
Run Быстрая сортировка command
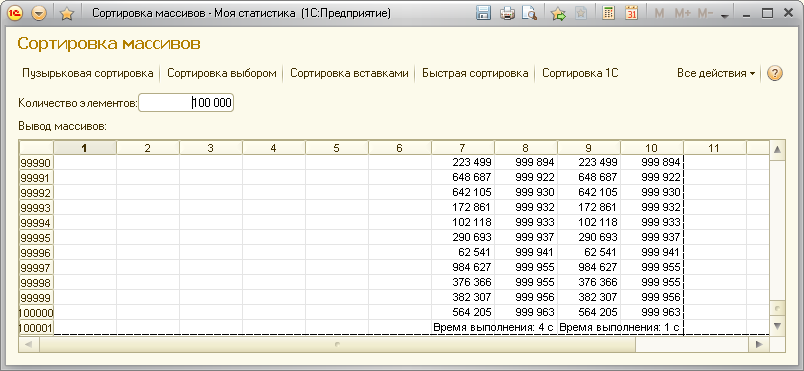tap(475, 73)
